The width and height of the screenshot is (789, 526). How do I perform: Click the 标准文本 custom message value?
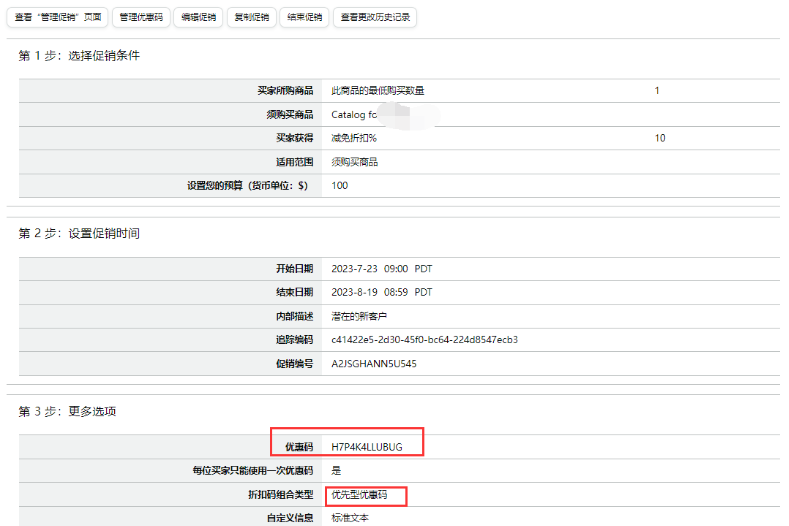(351, 518)
